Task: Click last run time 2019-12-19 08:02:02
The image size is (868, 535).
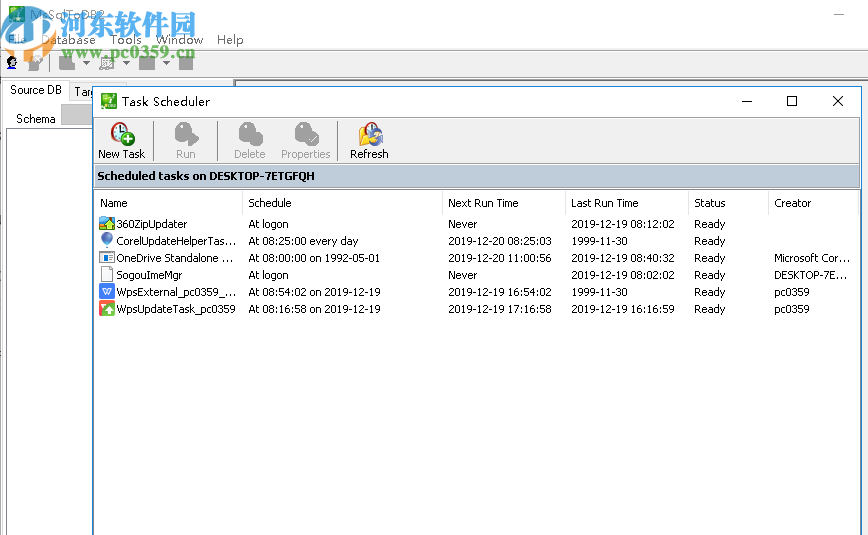Action: coord(623,275)
